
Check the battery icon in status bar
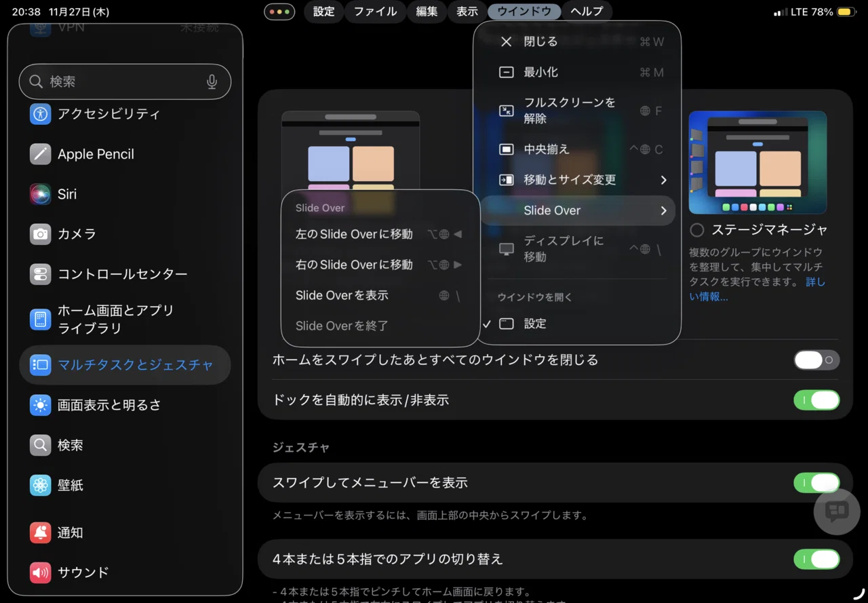846,12
